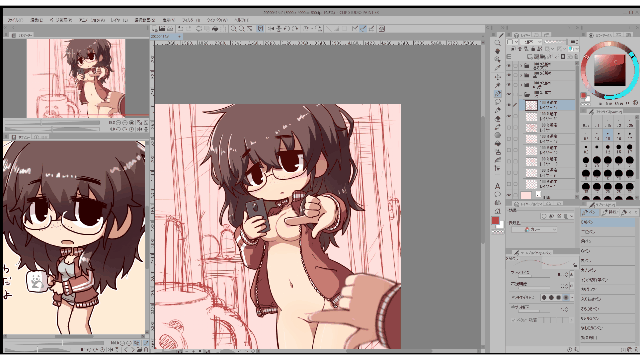Screen dimensions: 640x360
Task: Select the Move layer cross-arrows tool
Action: (498, 77)
